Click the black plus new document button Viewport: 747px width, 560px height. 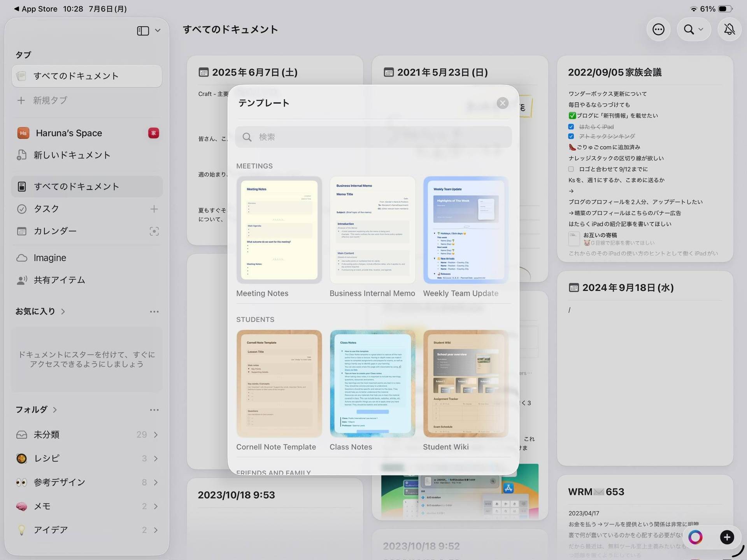pos(727,537)
